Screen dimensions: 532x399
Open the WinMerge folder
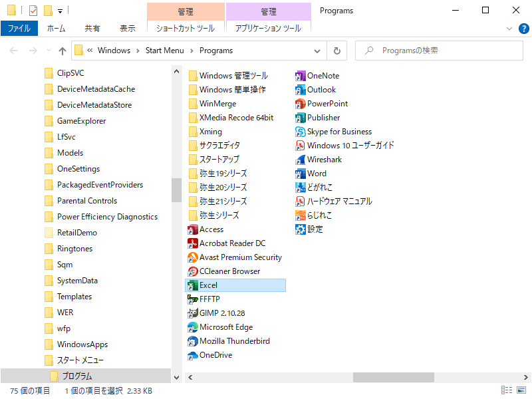(212, 104)
